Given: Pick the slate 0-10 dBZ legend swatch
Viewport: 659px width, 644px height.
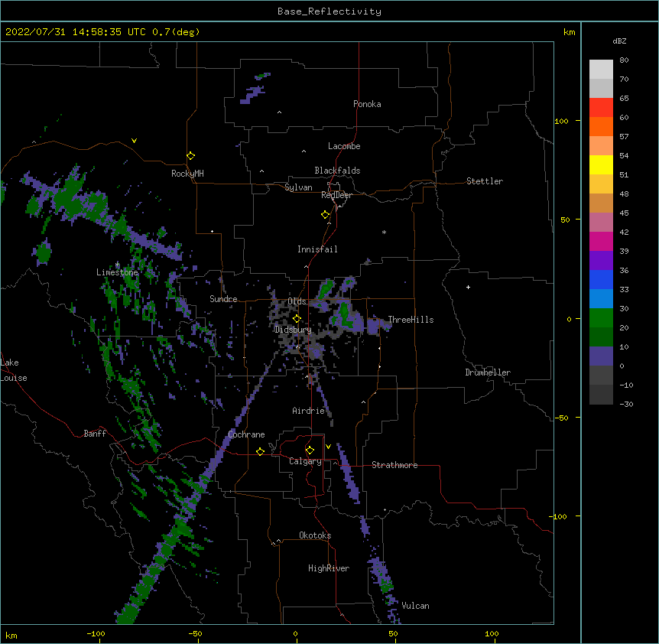Looking at the screenshot, I should click(601, 356).
